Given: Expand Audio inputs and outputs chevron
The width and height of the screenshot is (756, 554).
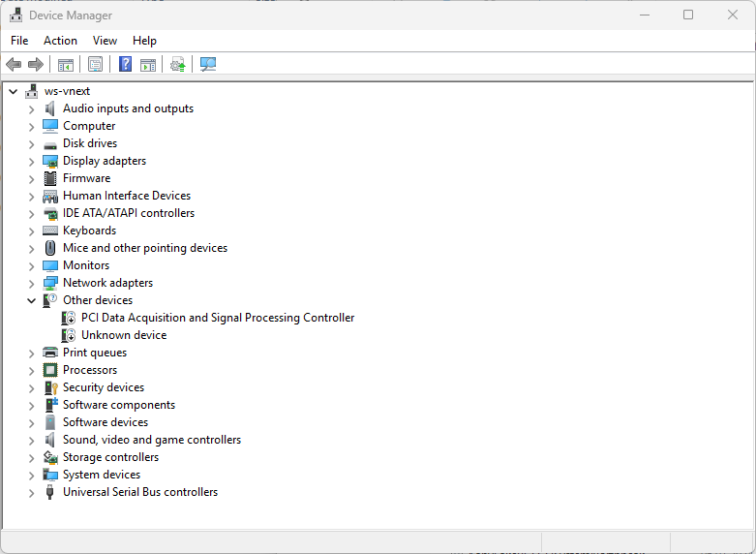Looking at the screenshot, I should click(31, 109).
